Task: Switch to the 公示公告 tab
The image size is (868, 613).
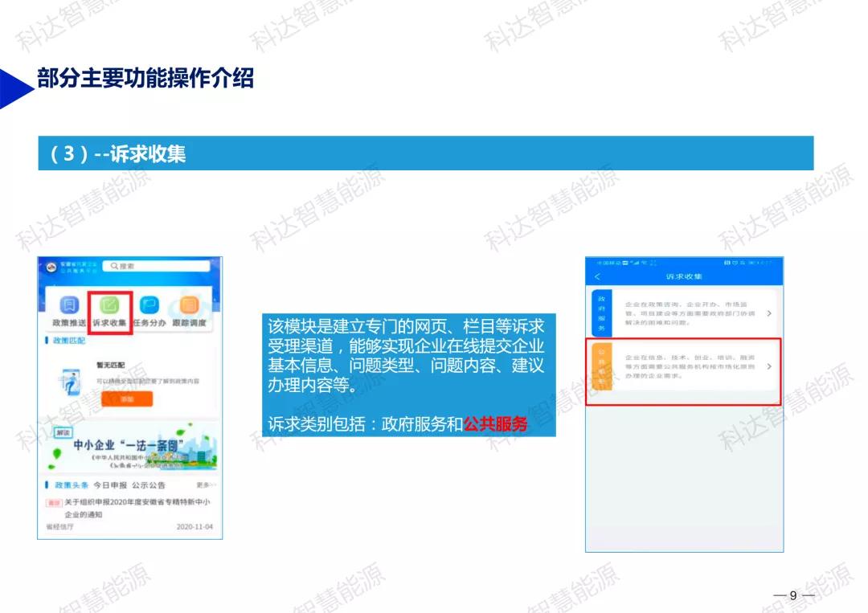Action: coord(149,485)
